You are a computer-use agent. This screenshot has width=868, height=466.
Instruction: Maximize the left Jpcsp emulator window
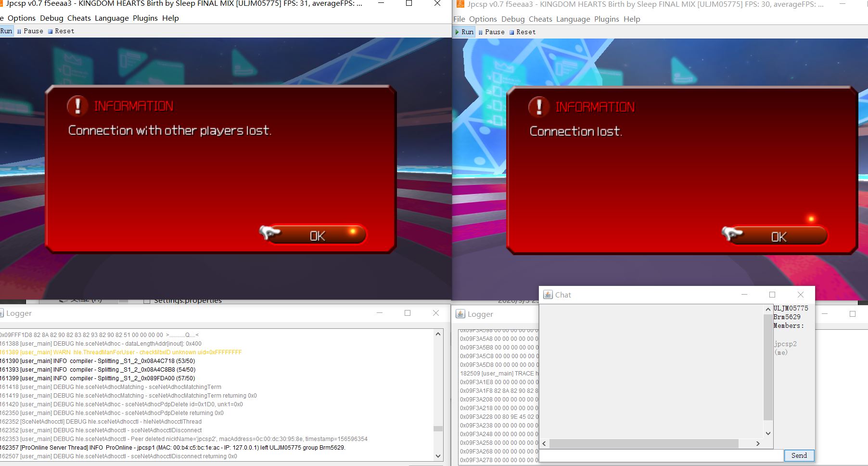point(409,4)
